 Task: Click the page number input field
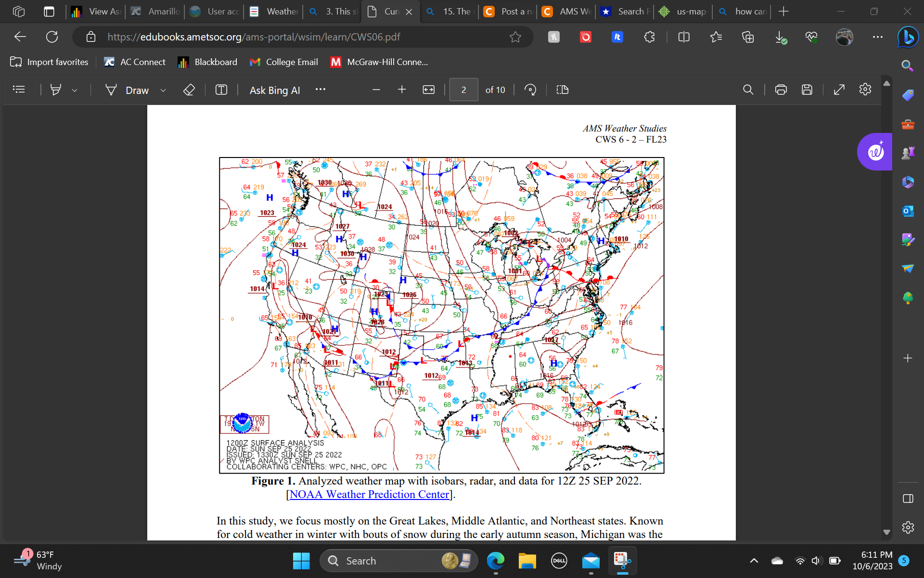pyautogui.click(x=463, y=90)
